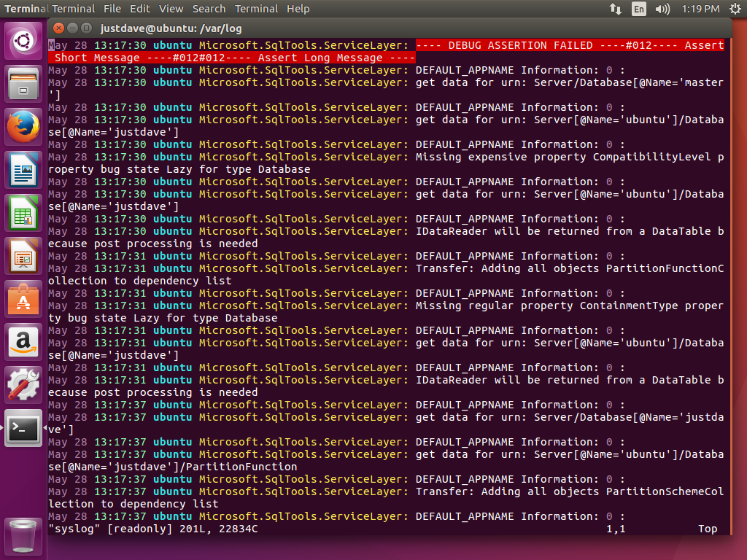
Task: Open the View menu
Action: [x=171, y=9]
